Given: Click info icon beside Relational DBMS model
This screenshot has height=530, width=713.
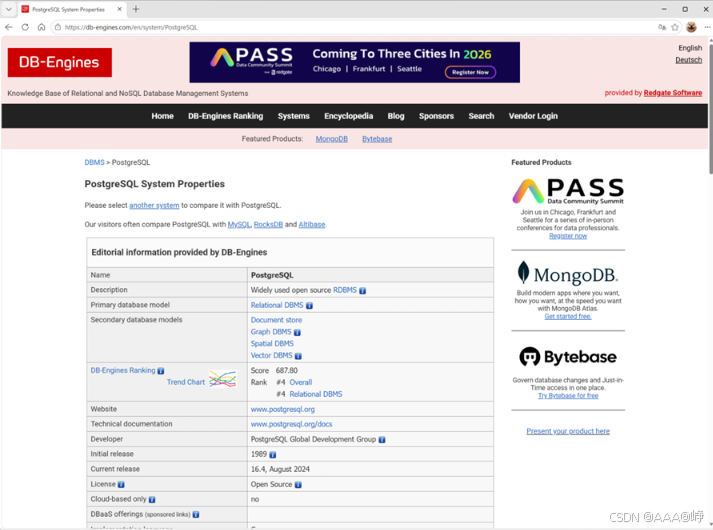Looking at the screenshot, I should point(309,306).
